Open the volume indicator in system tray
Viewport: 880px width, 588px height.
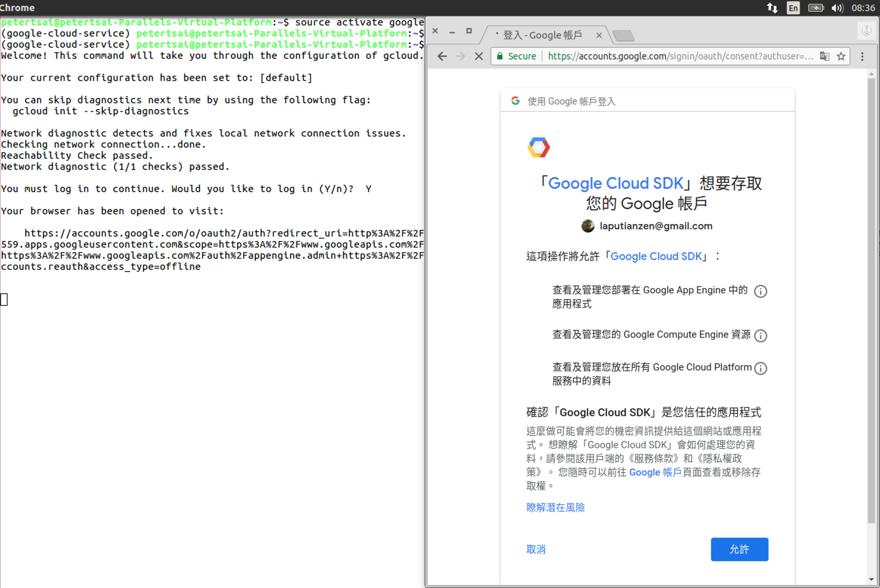coord(837,8)
